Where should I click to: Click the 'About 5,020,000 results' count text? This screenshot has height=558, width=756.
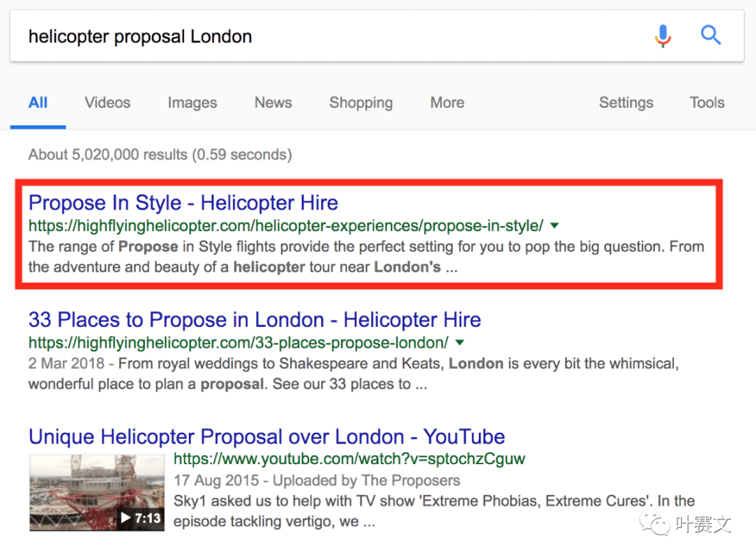[x=160, y=155]
